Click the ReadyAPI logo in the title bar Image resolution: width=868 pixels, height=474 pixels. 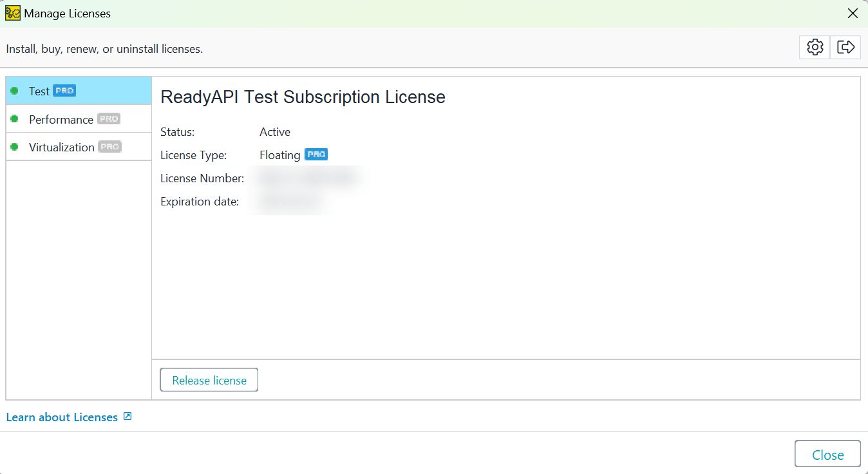click(12, 13)
